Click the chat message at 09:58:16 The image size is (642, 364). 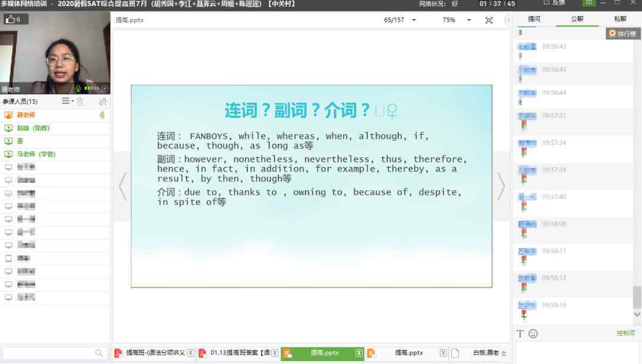(x=573, y=311)
